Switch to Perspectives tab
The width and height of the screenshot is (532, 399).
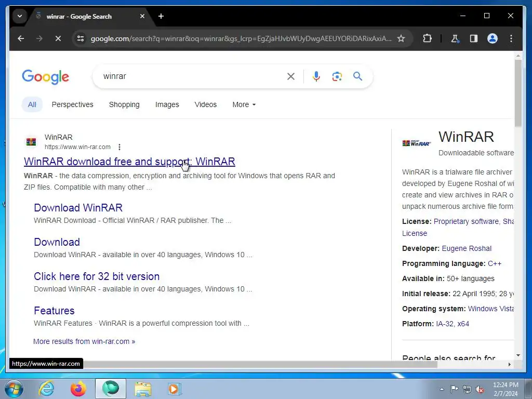coord(72,104)
